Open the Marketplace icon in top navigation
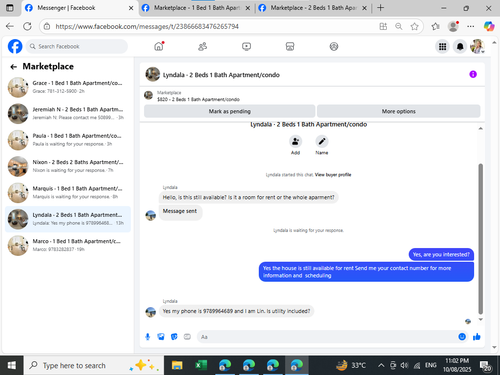 290,46
